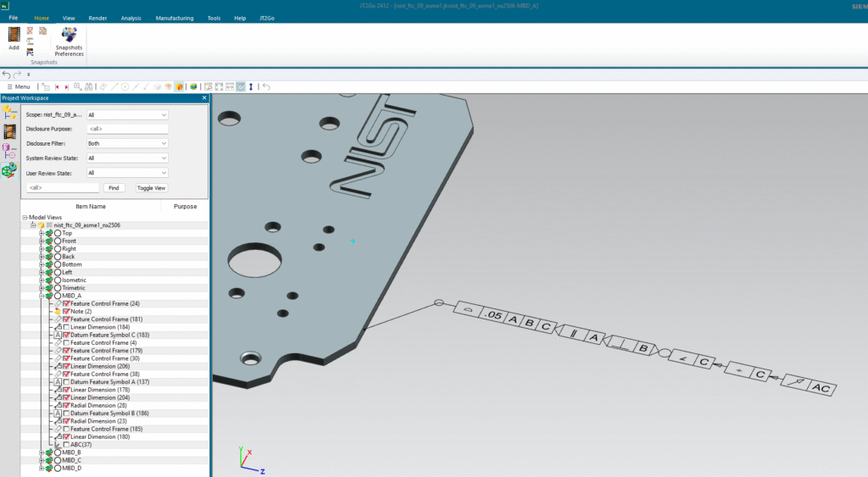Open the Analysis ribbon tab
868x477 pixels.
131,18
